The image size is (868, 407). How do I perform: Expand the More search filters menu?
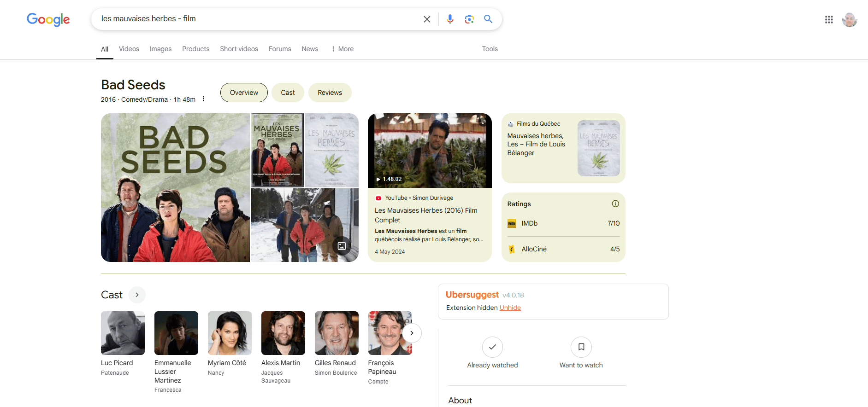point(342,49)
